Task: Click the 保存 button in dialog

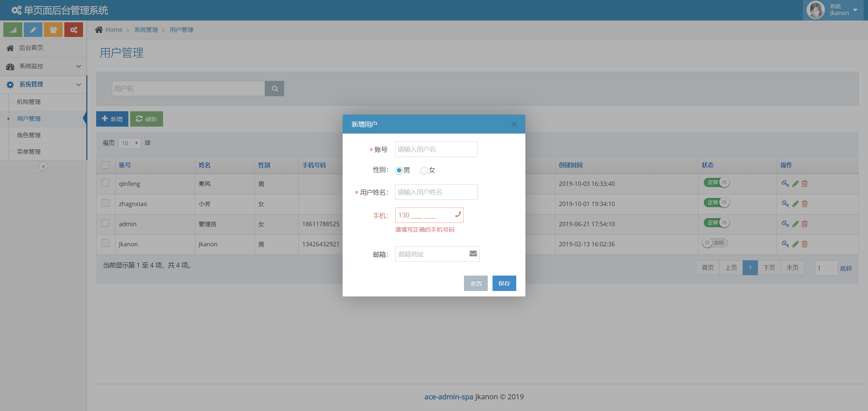Action: point(504,283)
